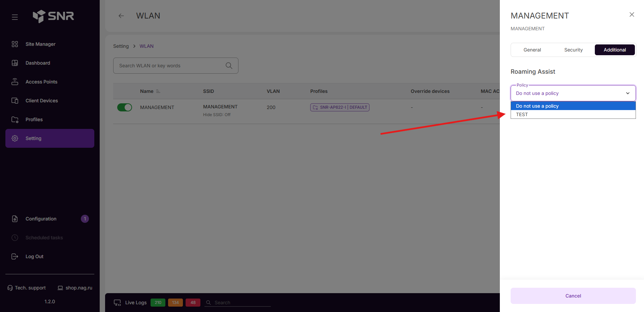The image size is (644, 312).
Task: Collapse the Policy dropdown
Action: (x=573, y=93)
